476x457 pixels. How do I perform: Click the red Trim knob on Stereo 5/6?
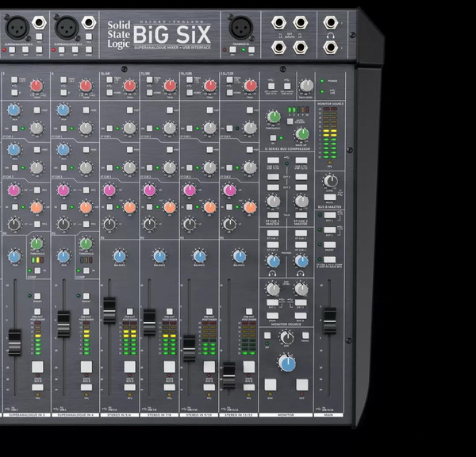click(x=129, y=86)
